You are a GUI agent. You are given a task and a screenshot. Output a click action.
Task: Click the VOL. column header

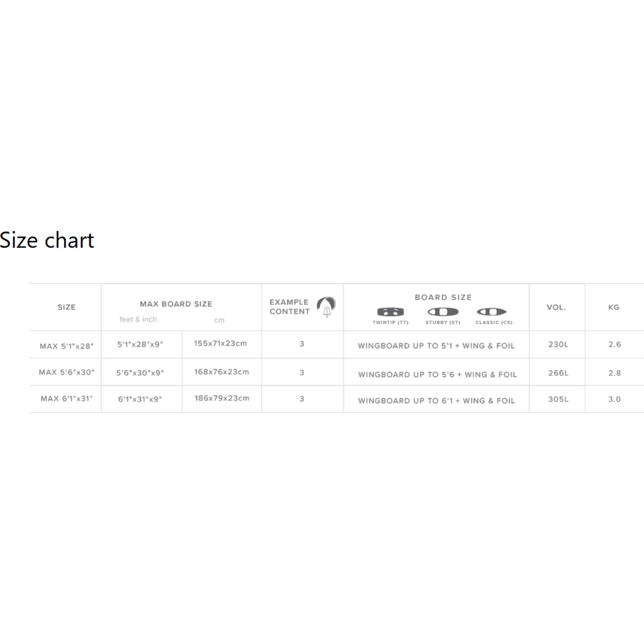point(556,307)
